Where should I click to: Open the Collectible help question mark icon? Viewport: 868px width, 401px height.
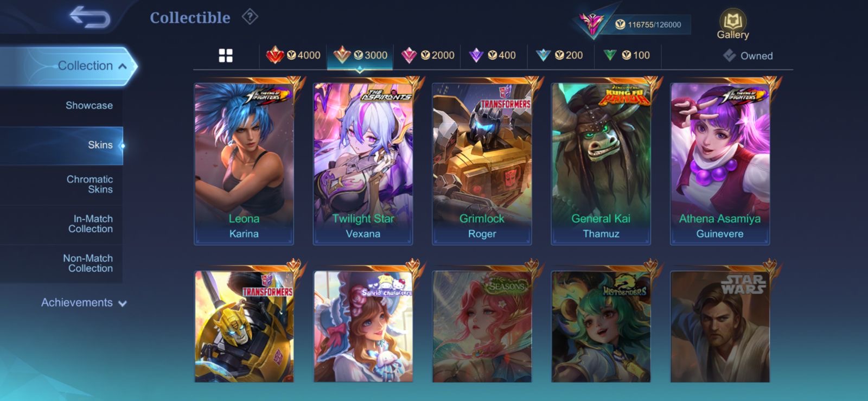(x=250, y=17)
